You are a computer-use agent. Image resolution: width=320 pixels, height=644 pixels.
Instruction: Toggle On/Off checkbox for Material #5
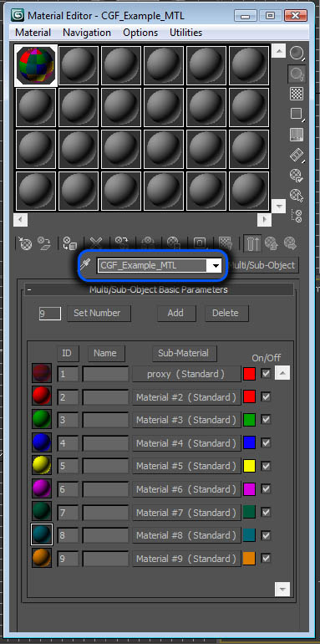267,466
